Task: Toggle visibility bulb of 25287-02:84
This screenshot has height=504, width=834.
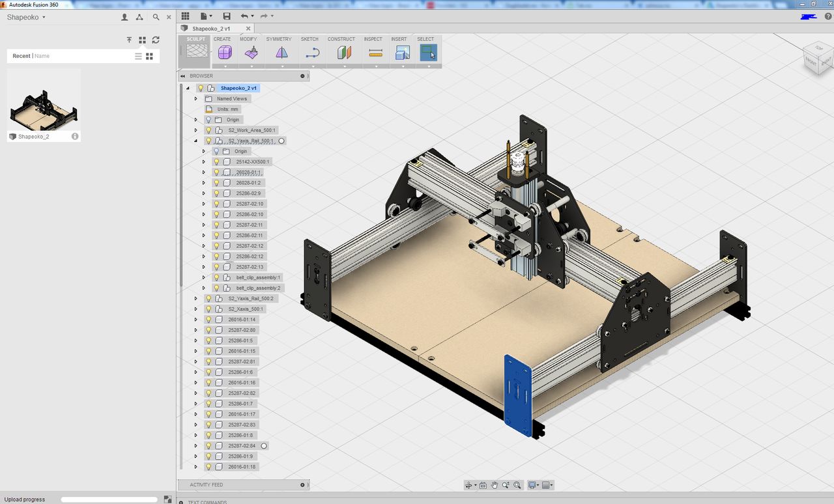Action: tap(208, 446)
